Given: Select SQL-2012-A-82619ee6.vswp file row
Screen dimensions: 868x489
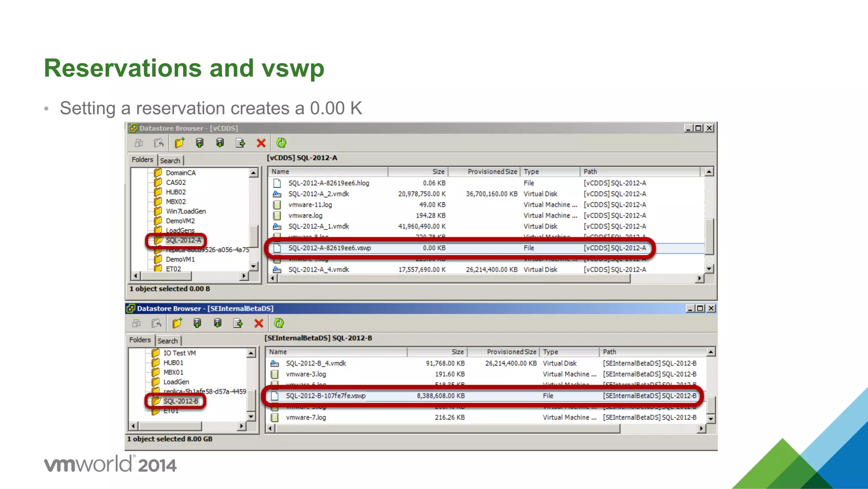Looking at the screenshot, I should [x=487, y=248].
